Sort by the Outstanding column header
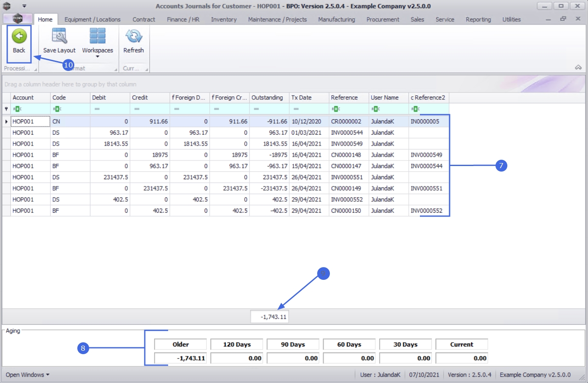This screenshot has height=383, width=588. [267, 98]
